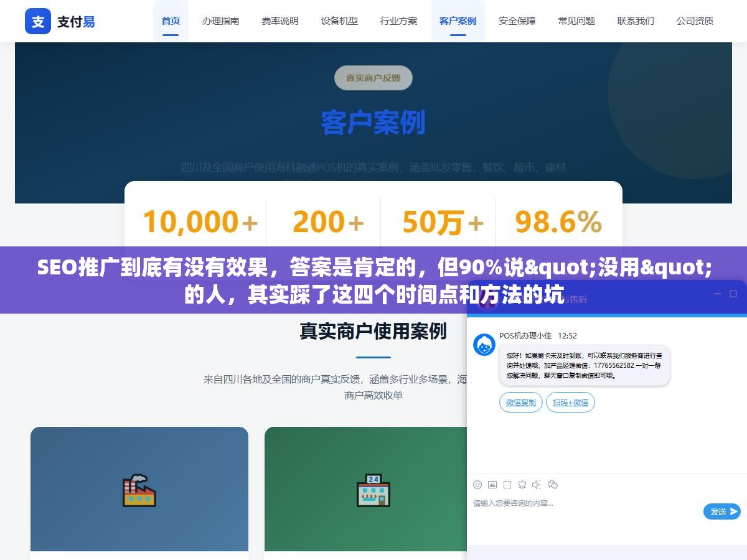
Task: Click the 50万+ statistic
Action: (443, 222)
